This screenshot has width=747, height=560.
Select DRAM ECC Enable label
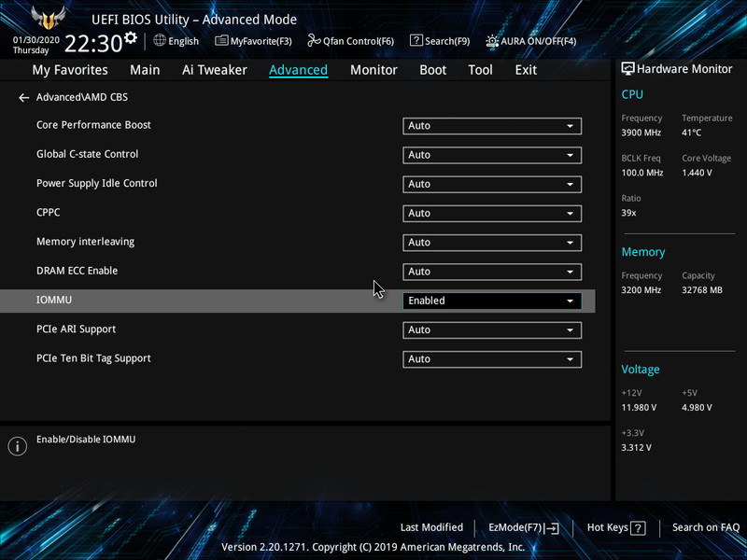(78, 271)
